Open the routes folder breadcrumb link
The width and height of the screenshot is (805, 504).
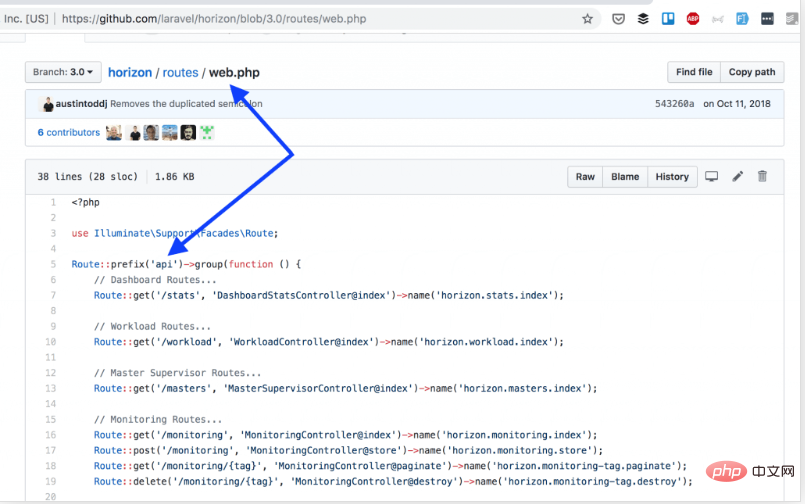(x=180, y=72)
